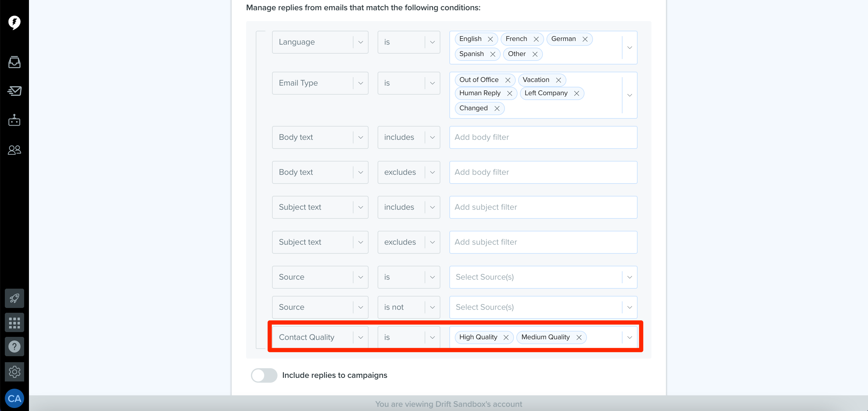
Task: Remove the Human Reply tag
Action: click(x=509, y=93)
